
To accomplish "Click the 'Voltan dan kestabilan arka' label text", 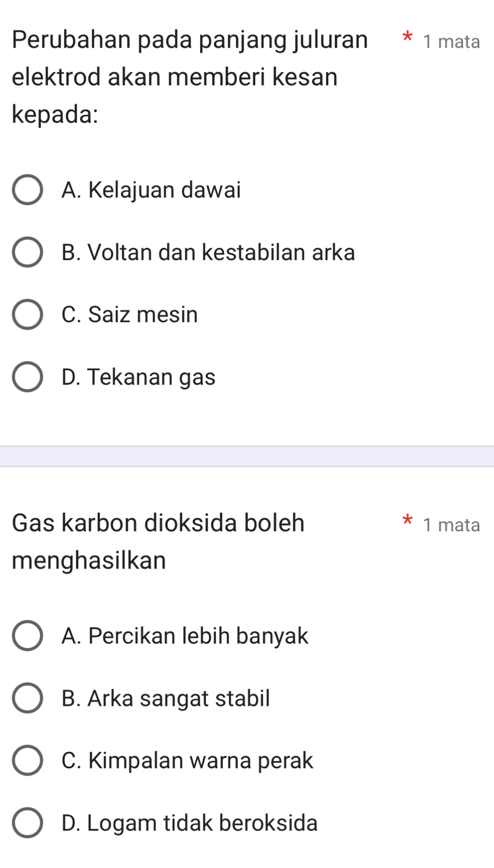I will point(208,252).
